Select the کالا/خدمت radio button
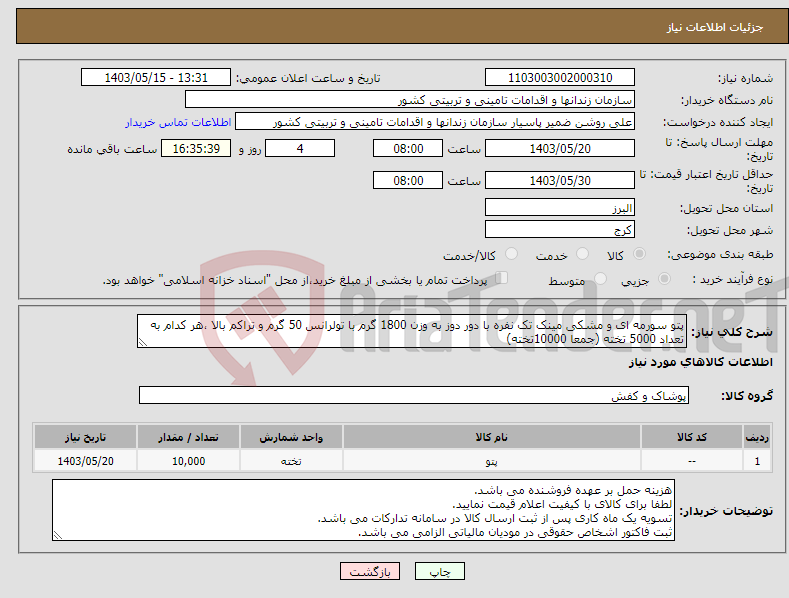The height and width of the screenshot is (598, 789). (x=511, y=254)
